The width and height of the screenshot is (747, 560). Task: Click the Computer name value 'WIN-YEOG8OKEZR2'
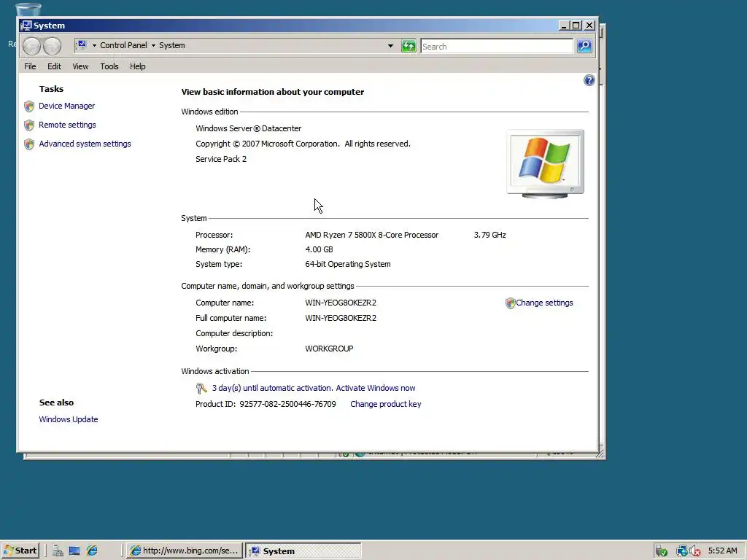pyautogui.click(x=341, y=303)
